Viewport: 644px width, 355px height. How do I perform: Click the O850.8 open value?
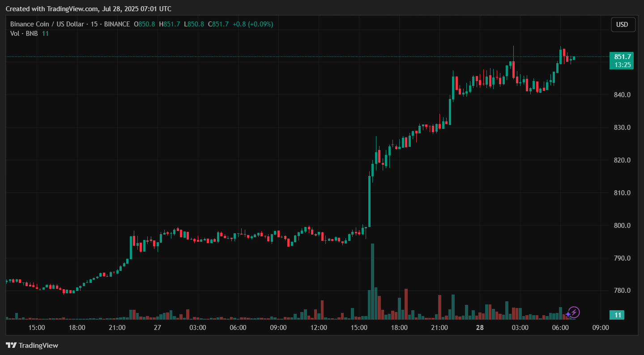(x=144, y=24)
